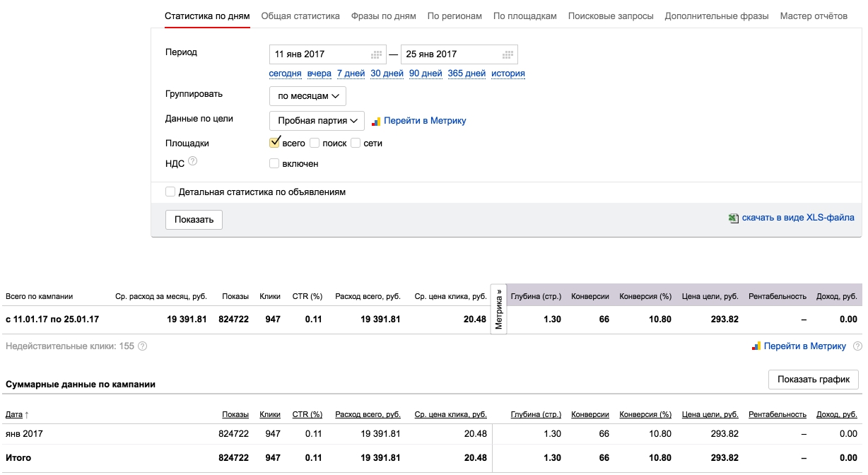Open start date calendar picker icon

[377, 54]
